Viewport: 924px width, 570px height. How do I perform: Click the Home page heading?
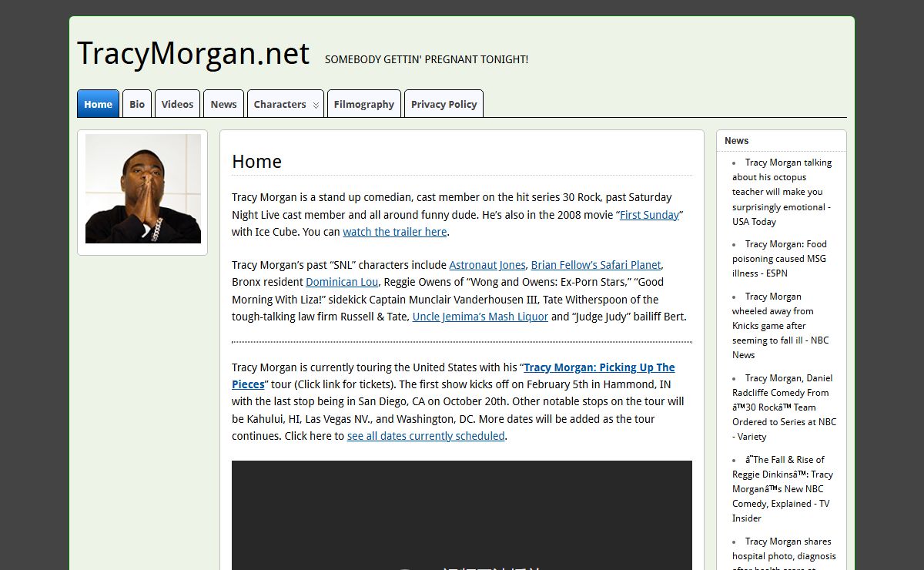tap(256, 162)
